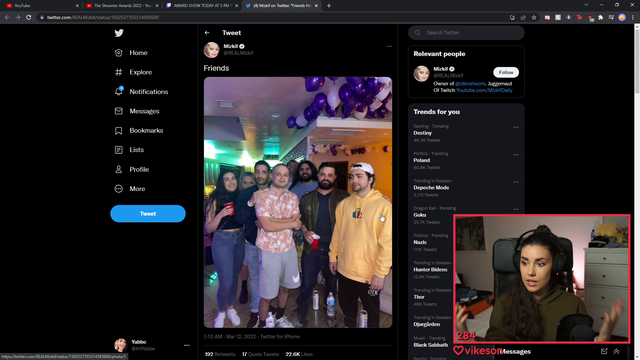The height and width of the screenshot is (360, 640).
Task: Open the @otknetwork mention link
Action: click(470, 84)
